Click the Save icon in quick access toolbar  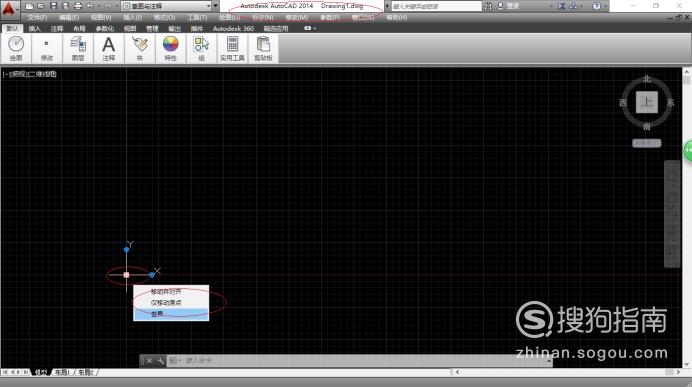53,6
